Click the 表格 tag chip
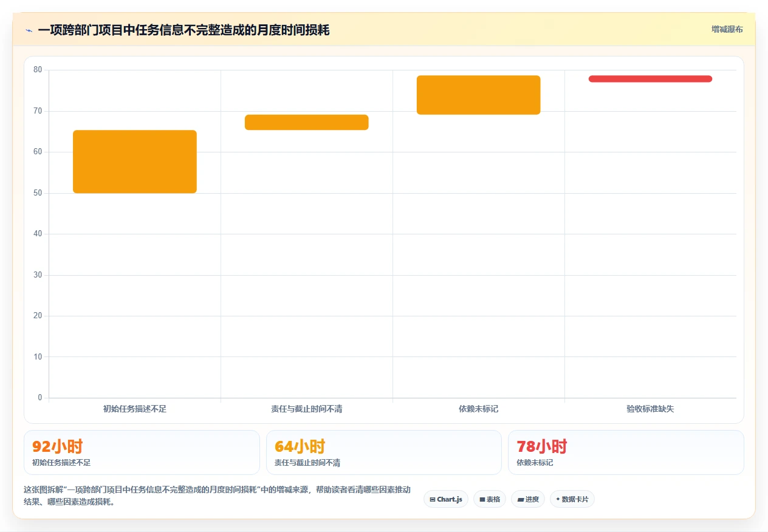Viewport: 768px width, 532px height. tap(490, 499)
